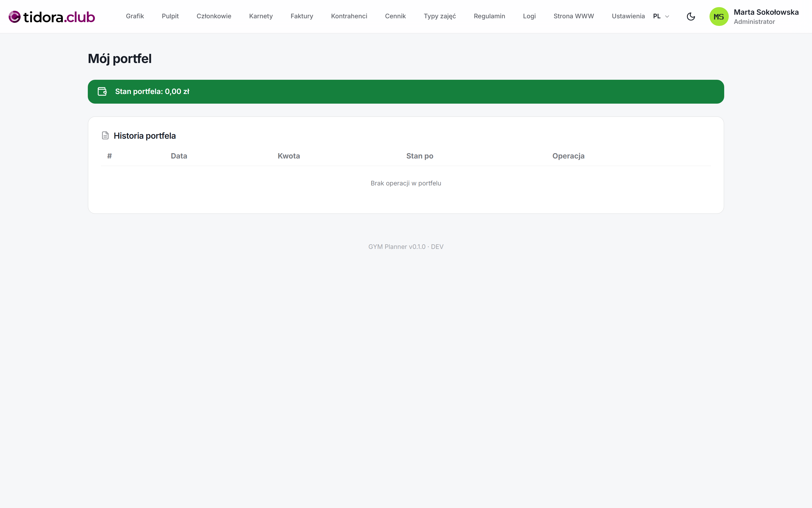The height and width of the screenshot is (508, 812).
Task: Click 'GYM Planner v0.1.0 · DEV' footer text
Action: (x=406, y=247)
